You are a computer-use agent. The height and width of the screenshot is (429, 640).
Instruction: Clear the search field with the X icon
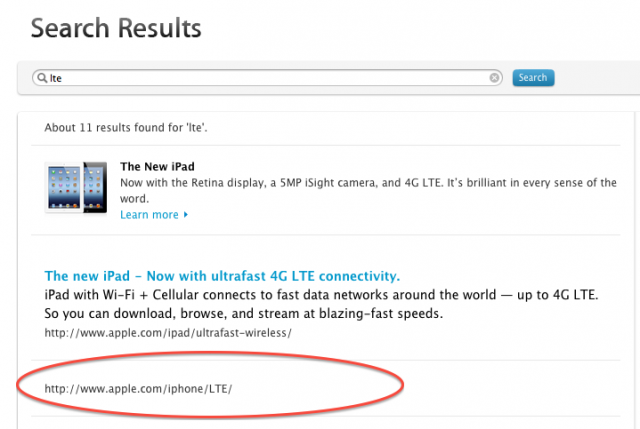pos(495,78)
